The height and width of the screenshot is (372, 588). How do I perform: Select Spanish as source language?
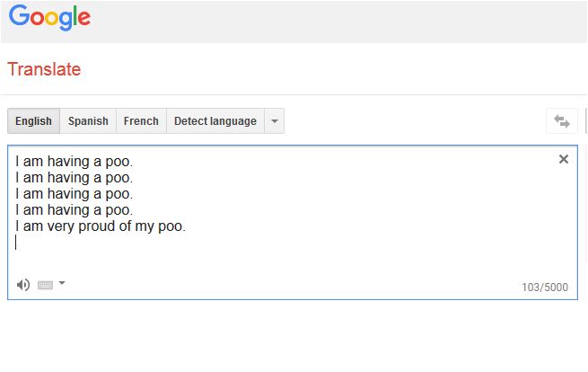88,121
